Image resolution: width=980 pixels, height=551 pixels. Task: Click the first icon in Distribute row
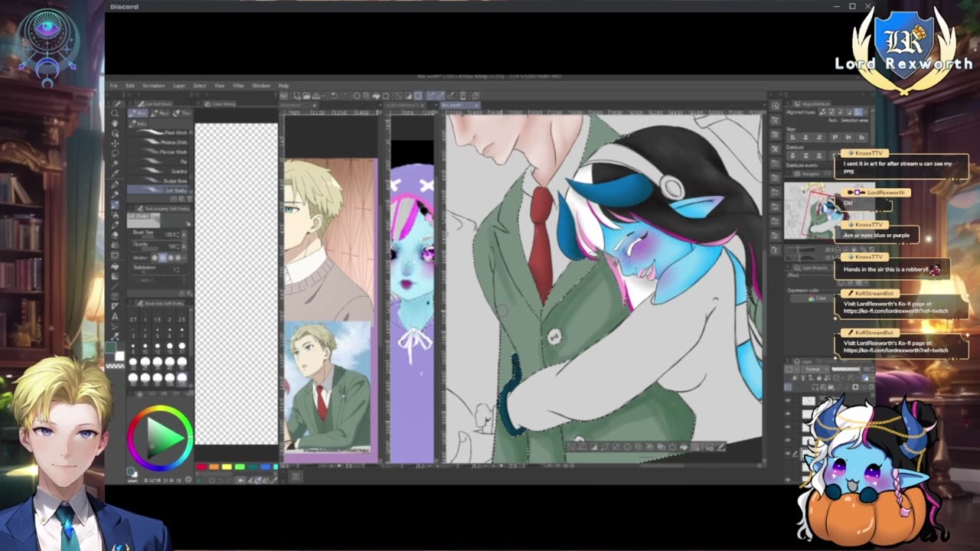[793, 155]
